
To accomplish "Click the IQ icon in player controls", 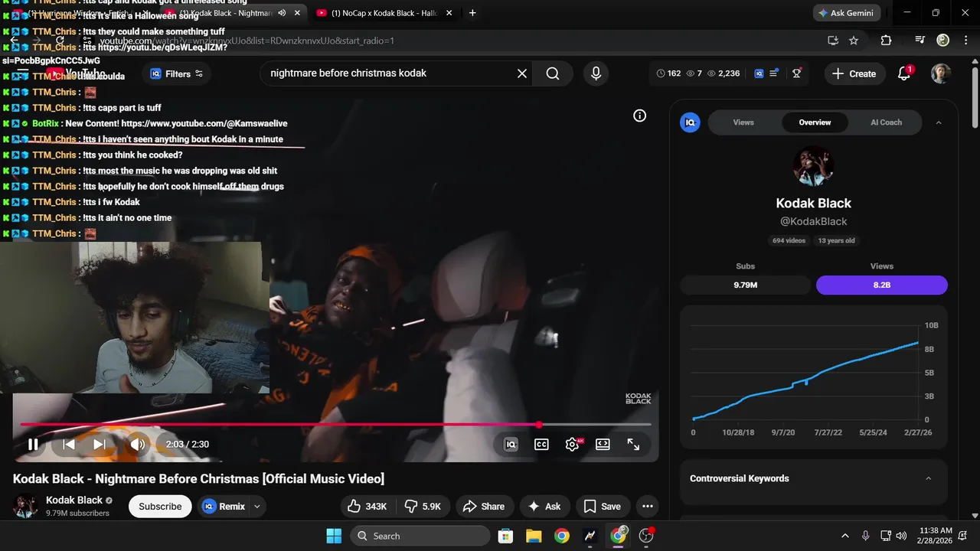I will (x=511, y=444).
